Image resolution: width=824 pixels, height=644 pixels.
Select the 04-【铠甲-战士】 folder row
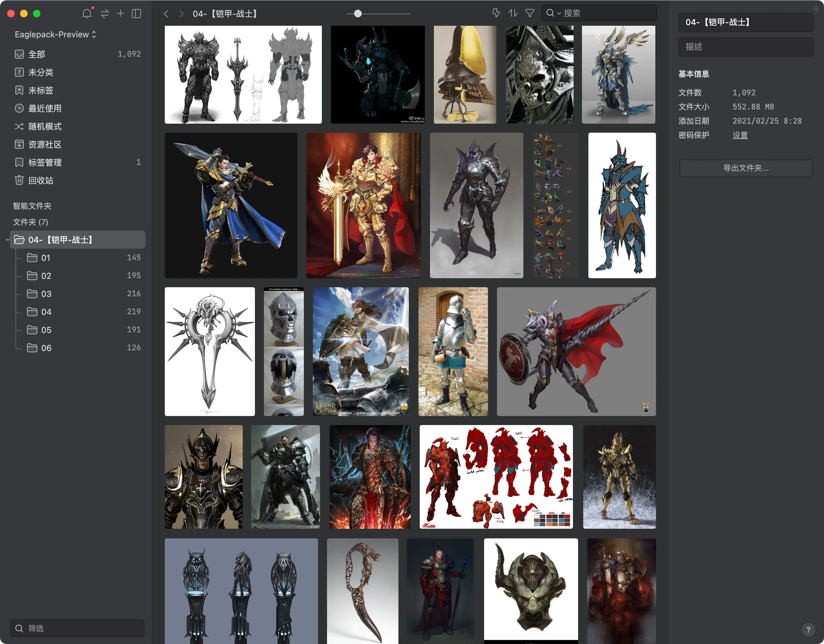coord(78,240)
